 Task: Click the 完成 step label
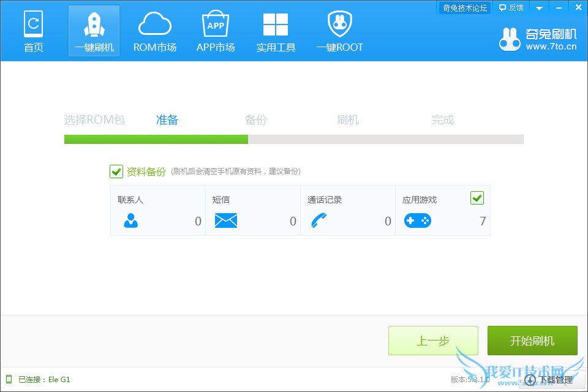click(443, 119)
